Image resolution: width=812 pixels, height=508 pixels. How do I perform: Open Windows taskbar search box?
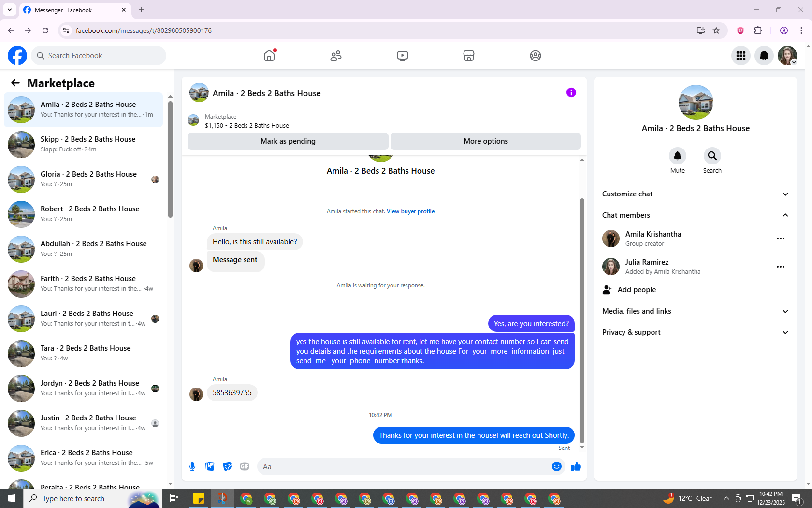pos(93,498)
